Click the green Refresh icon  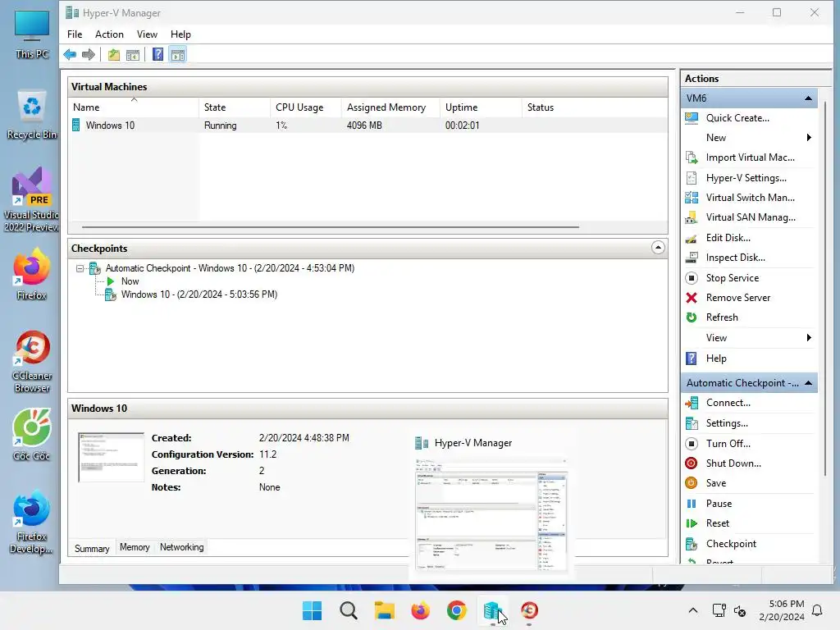pyautogui.click(x=692, y=317)
